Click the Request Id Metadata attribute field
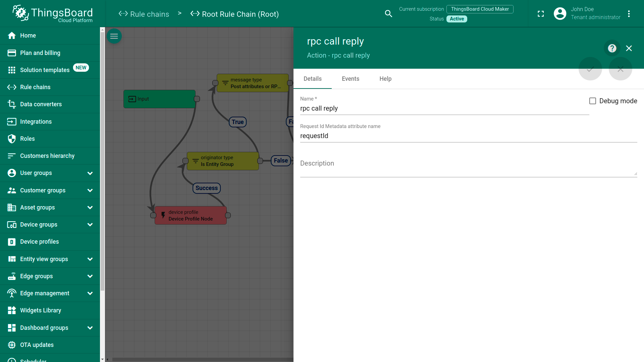This screenshot has height=362, width=644. [x=468, y=136]
